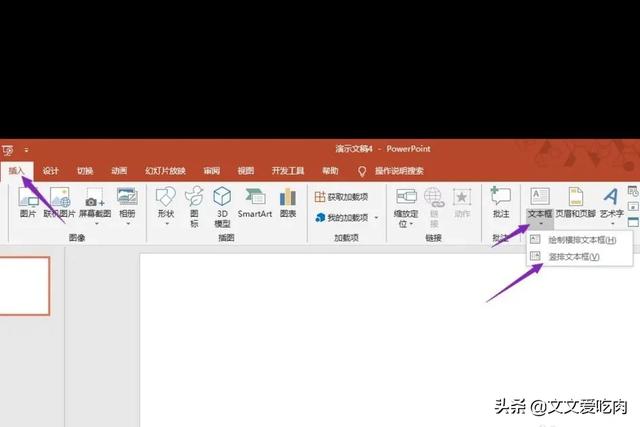Click 获取加载项 button
This screenshot has width=640, height=427.
(x=342, y=197)
